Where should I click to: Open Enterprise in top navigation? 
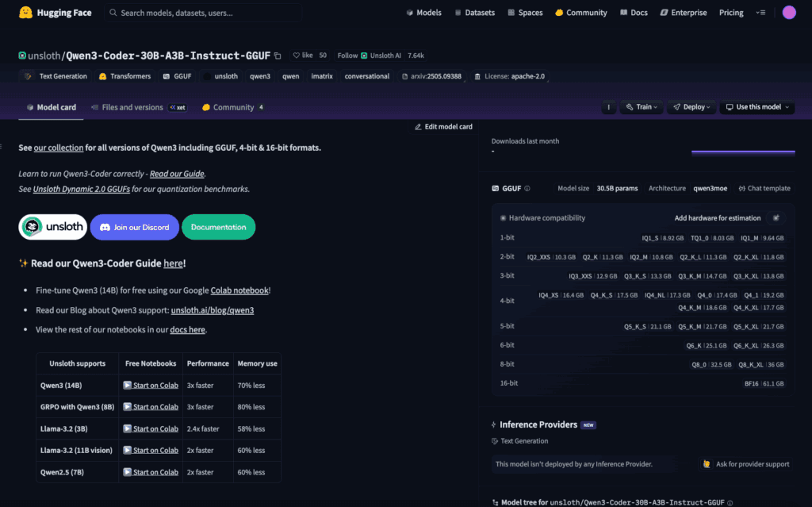[683, 13]
